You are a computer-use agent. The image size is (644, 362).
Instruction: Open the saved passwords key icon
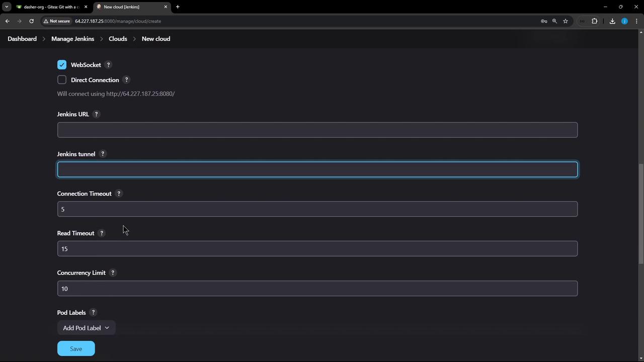[544, 21]
